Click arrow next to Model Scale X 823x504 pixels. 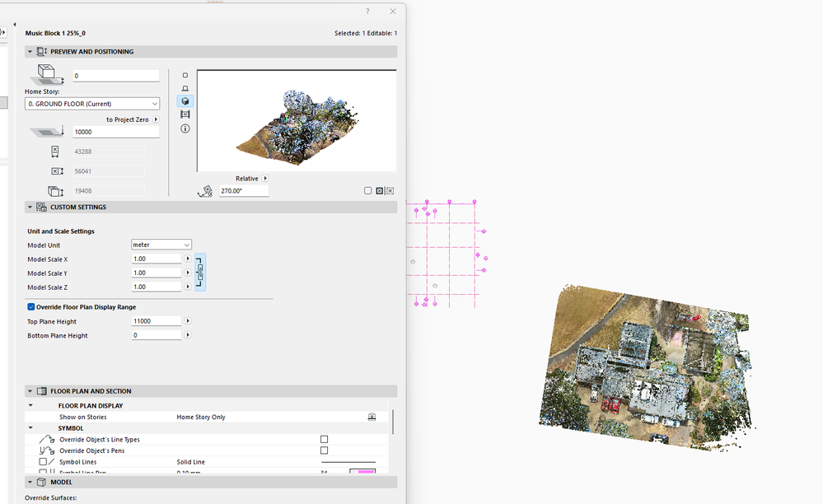(187, 259)
